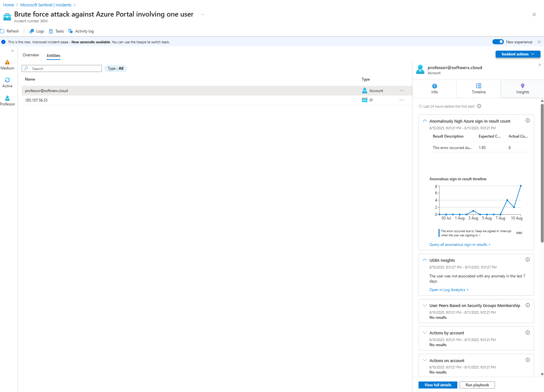Select the Insights tab

pos(523,89)
